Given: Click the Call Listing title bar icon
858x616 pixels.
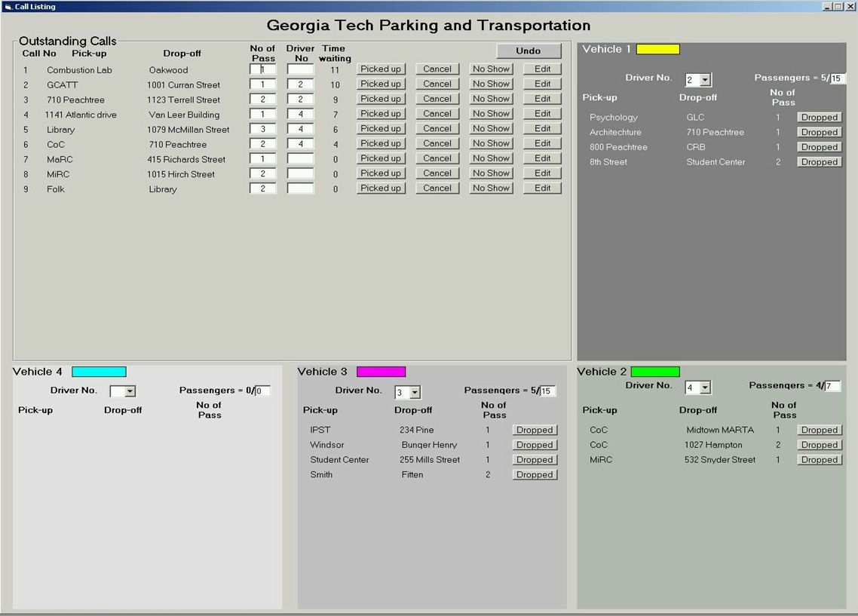Looking at the screenshot, I should pyautogui.click(x=8, y=7).
